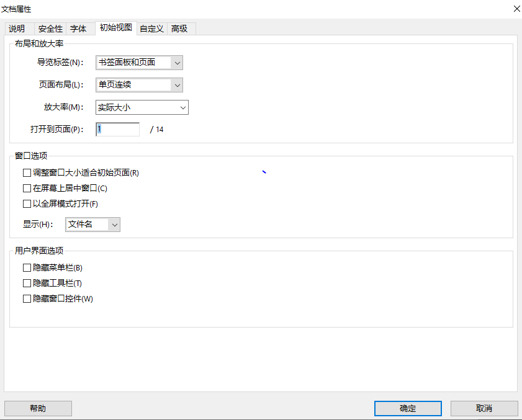Switch to the 自定义 tab
This screenshot has width=522, height=420.
(151, 29)
